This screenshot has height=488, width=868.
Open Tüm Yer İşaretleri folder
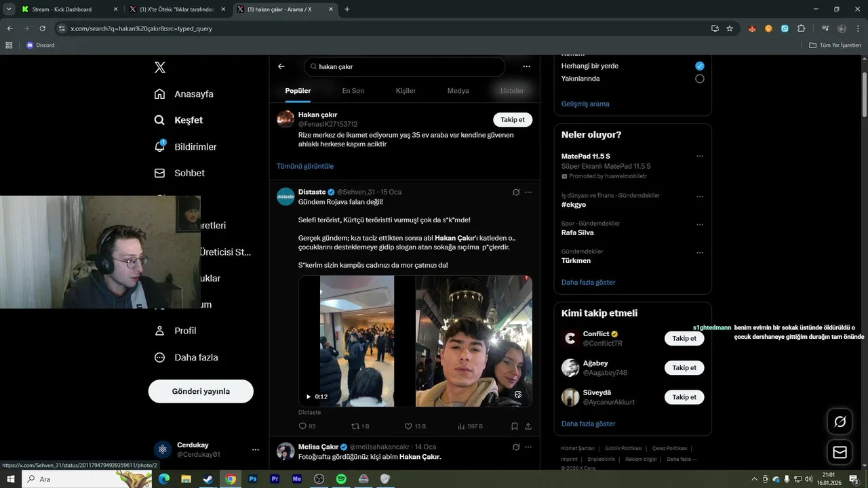835,45
